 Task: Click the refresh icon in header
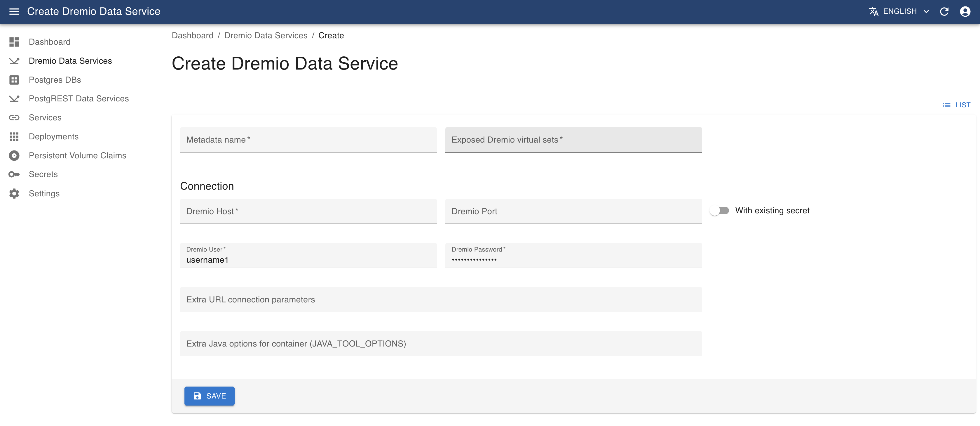[944, 11]
